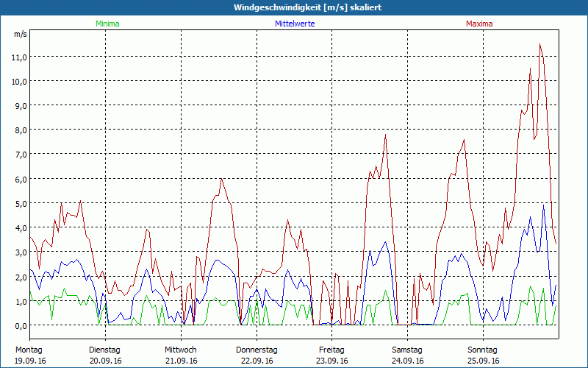This screenshot has height=368, width=588.
Task: Click the 6,0 y-axis value
Action: click(x=21, y=179)
